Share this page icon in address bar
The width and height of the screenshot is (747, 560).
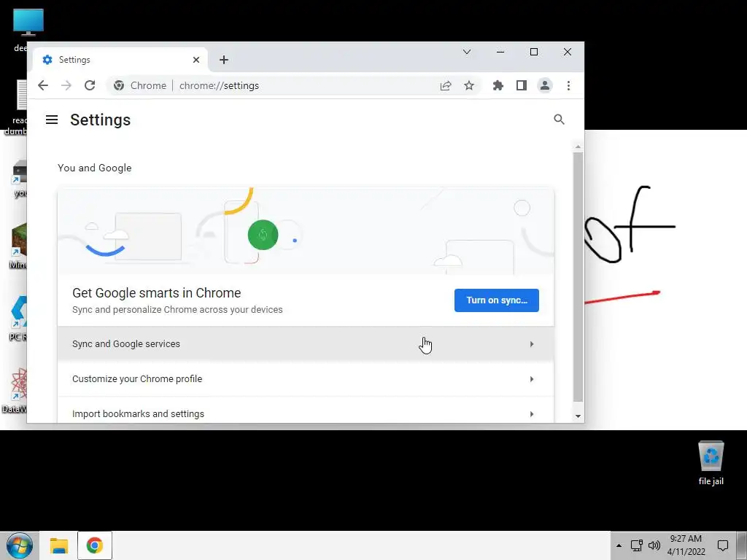tap(446, 86)
